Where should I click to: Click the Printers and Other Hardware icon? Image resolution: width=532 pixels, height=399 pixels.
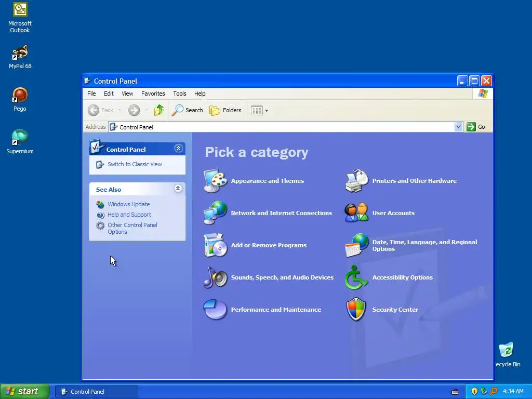pos(356,180)
